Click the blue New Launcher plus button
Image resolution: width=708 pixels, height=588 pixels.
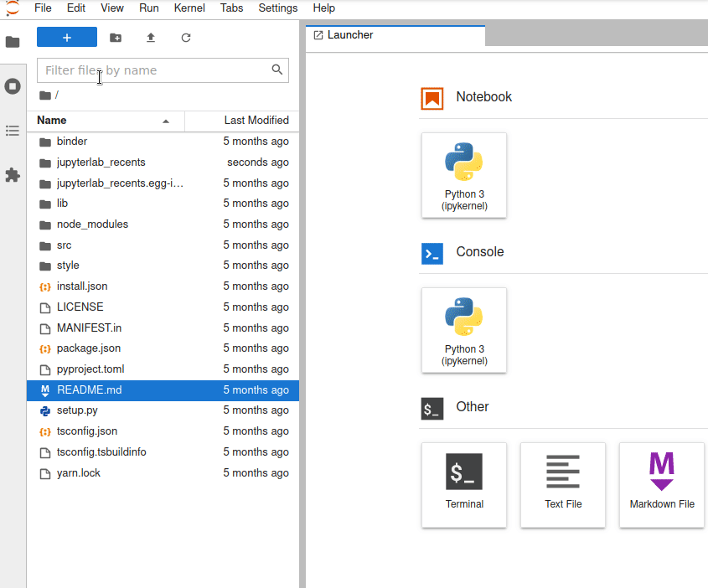tap(67, 37)
